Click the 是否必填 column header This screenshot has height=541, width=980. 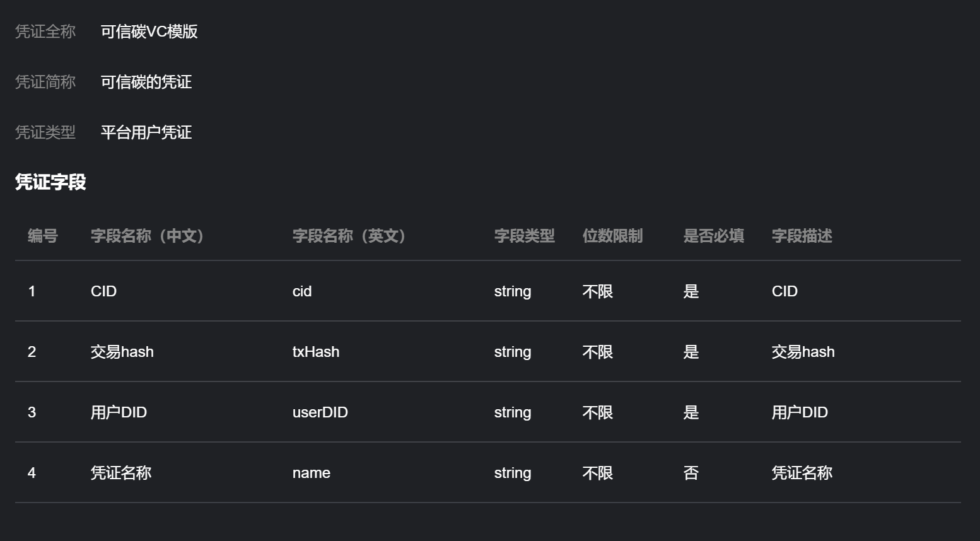click(x=714, y=236)
